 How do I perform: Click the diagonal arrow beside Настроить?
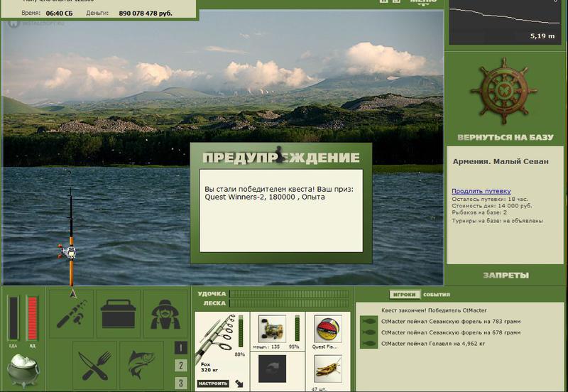pyautogui.click(x=239, y=383)
